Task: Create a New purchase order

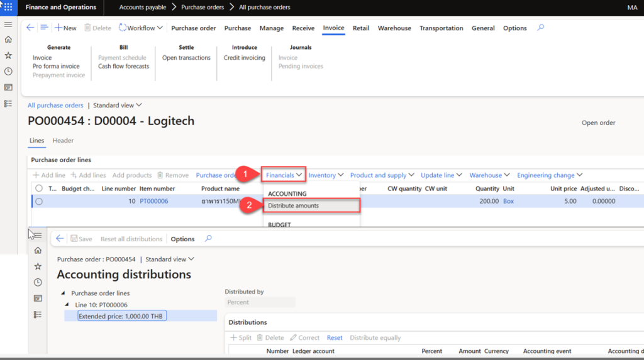Action: pos(65,28)
